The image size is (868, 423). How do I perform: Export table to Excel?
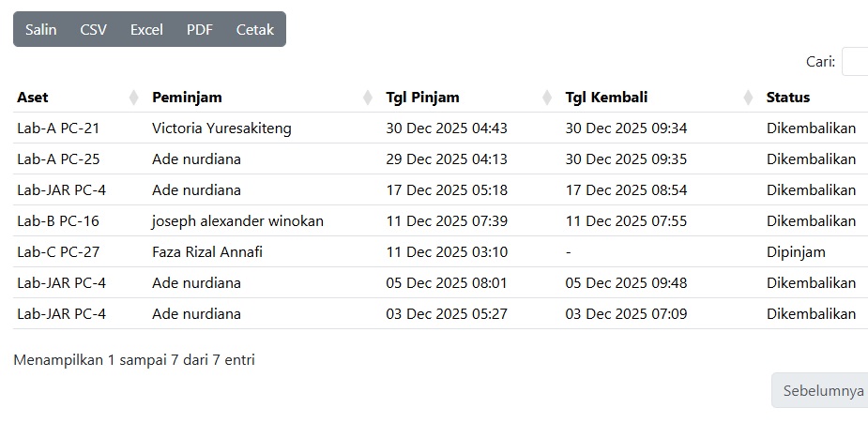click(146, 29)
